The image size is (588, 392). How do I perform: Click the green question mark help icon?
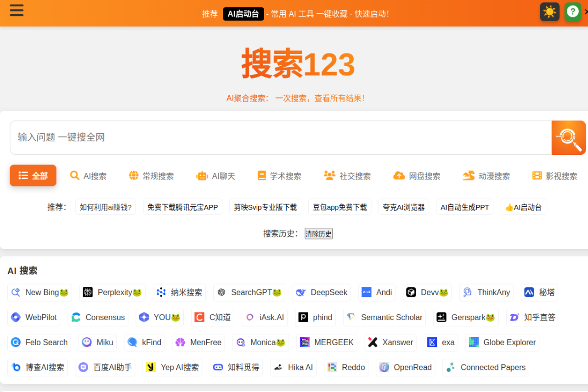point(573,12)
